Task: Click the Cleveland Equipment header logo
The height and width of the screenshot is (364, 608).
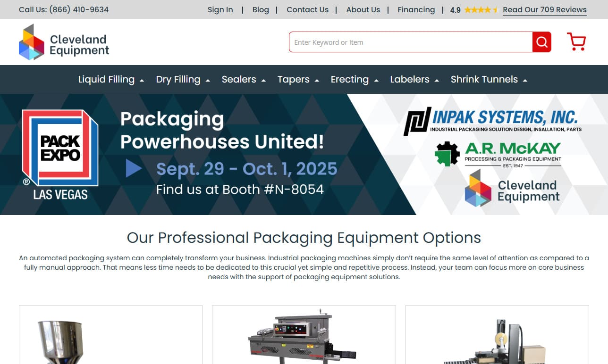Action: (64, 42)
